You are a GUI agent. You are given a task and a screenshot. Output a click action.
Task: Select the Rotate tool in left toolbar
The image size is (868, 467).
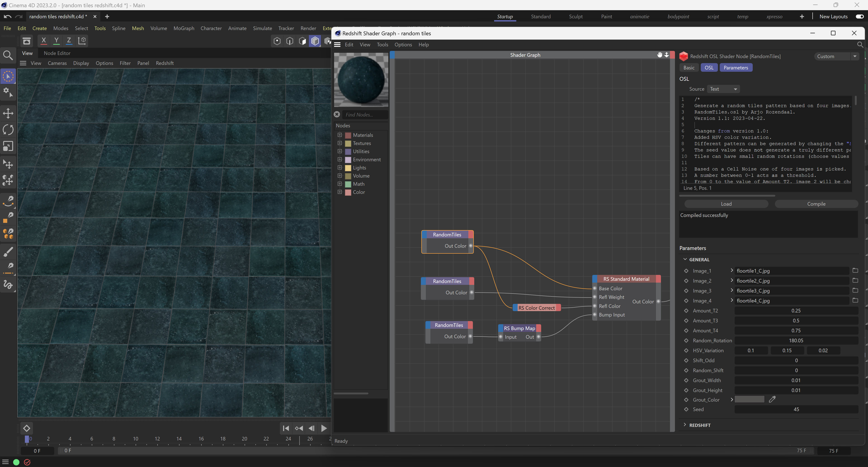pyautogui.click(x=8, y=130)
